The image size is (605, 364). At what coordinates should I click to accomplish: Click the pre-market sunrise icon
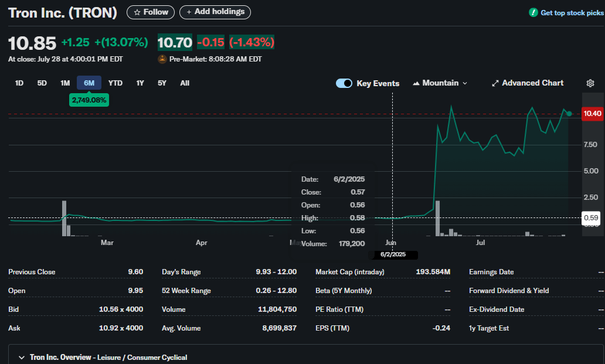162,59
